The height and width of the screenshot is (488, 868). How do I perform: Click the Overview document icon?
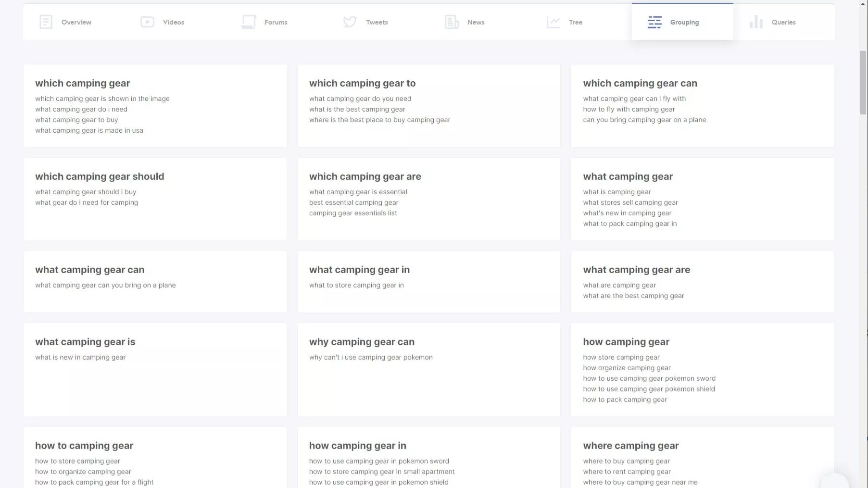point(46,22)
